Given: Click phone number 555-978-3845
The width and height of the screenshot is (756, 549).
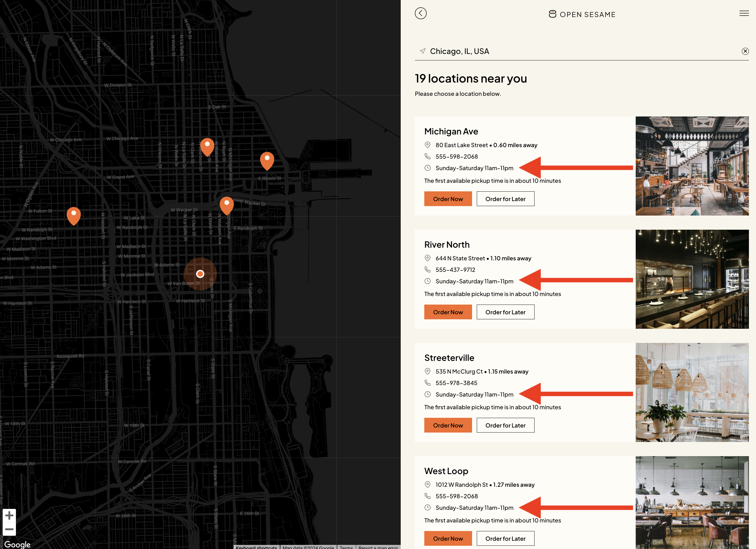Looking at the screenshot, I should 456,383.
